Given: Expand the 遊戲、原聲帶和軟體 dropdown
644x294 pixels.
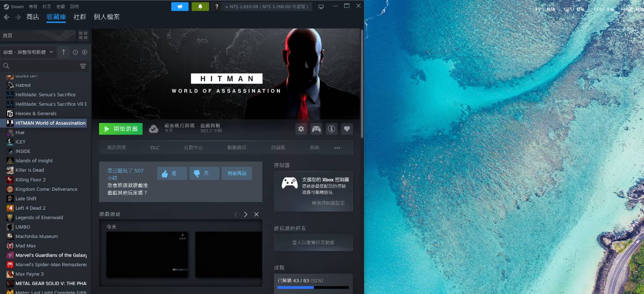Looking at the screenshot, I should (x=28, y=52).
